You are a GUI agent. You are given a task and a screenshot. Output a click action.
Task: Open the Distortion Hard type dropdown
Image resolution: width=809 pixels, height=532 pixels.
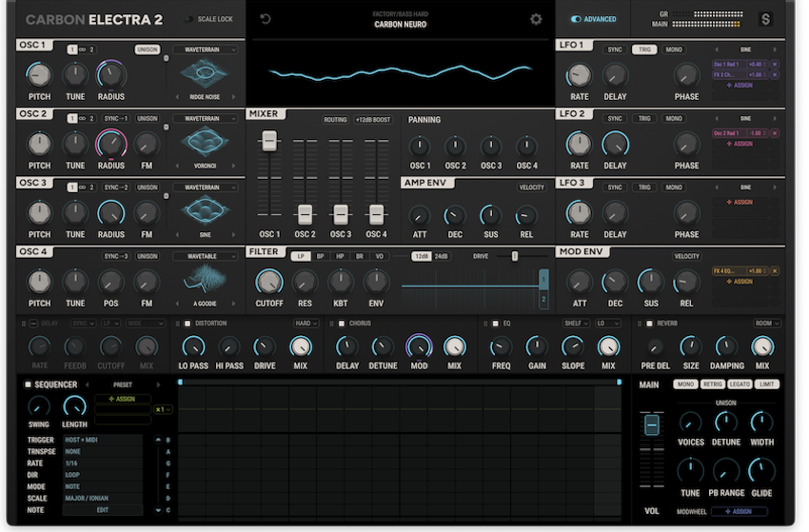306,324
